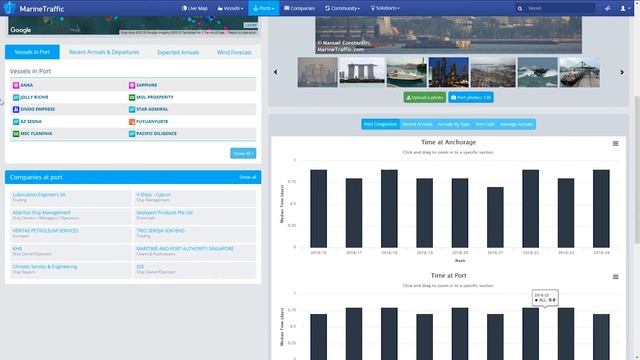
Task: Click the Vessel search input field
Action: [560, 8]
